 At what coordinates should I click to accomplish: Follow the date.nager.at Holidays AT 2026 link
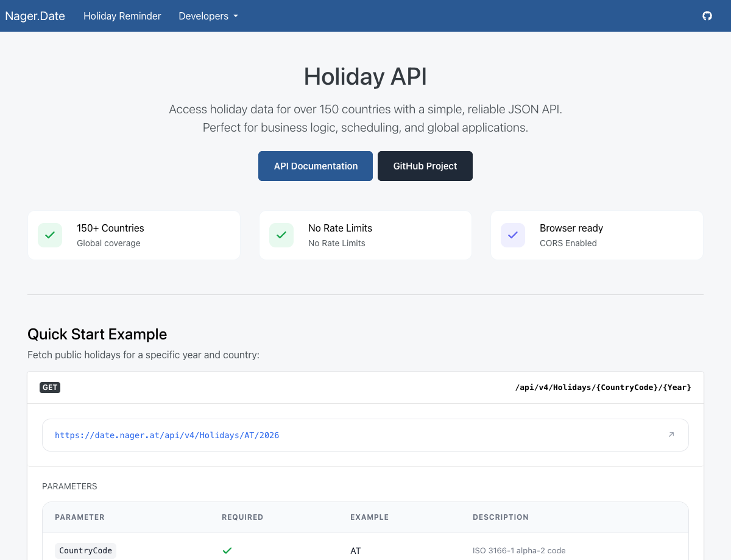tap(167, 435)
